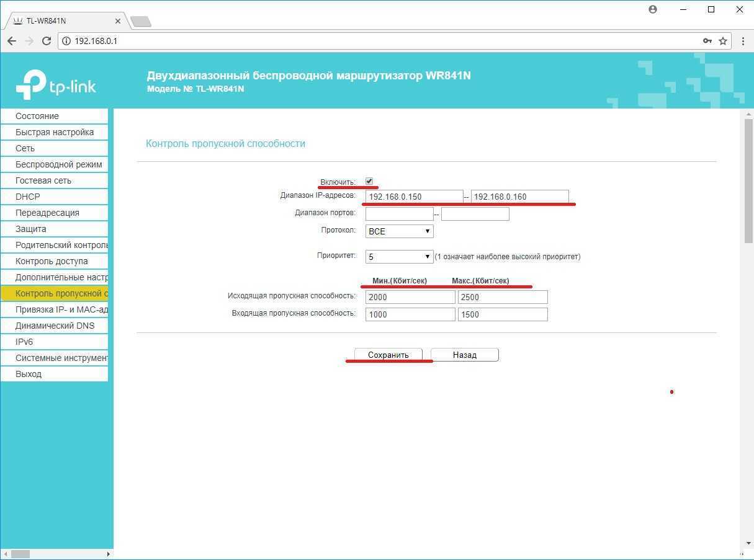Click the page vertical scrollbar thumb
Image resolution: width=754 pixels, height=560 pixels.
pos(748,180)
